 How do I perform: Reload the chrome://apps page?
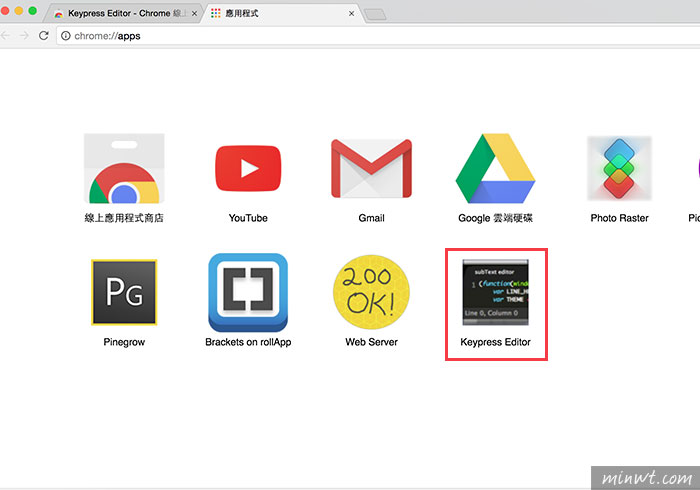pos(44,36)
